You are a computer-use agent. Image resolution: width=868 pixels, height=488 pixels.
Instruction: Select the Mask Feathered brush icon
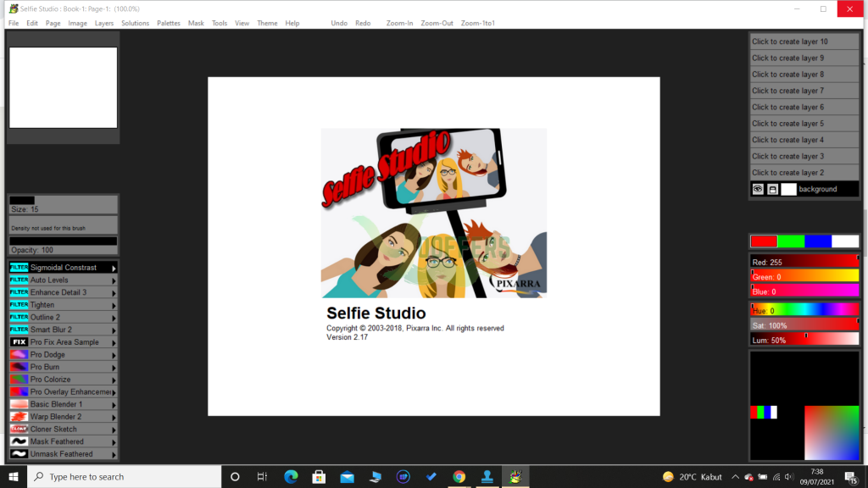click(x=19, y=441)
